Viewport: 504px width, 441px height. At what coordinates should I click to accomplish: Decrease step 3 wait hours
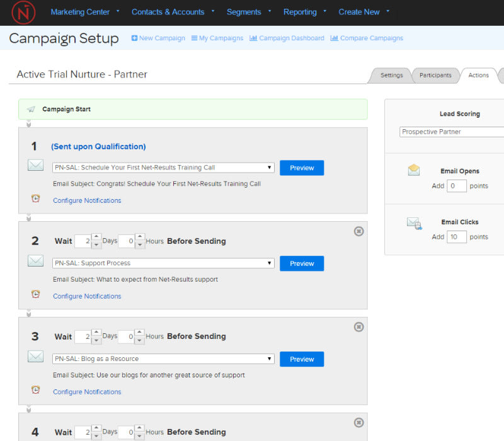[x=139, y=340]
